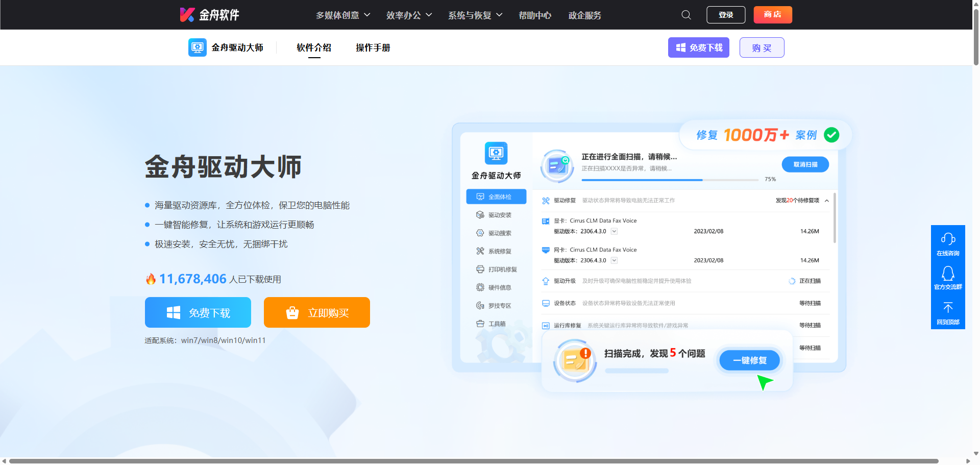Viewport: 980px width, 465px height.
Task: Click the 金舟软件 logo
Action: tap(209, 15)
